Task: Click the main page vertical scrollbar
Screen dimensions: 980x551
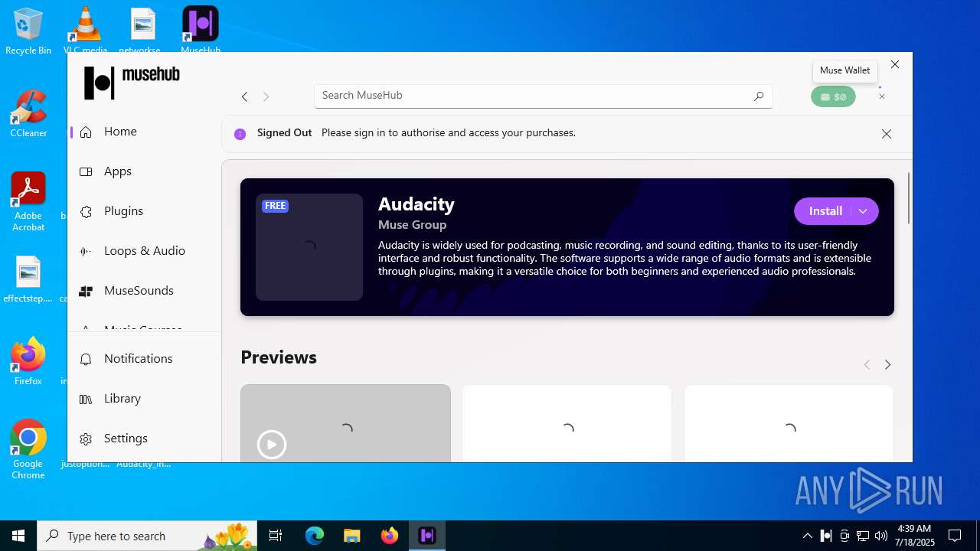Action: pyautogui.click(x=909, y=199)
